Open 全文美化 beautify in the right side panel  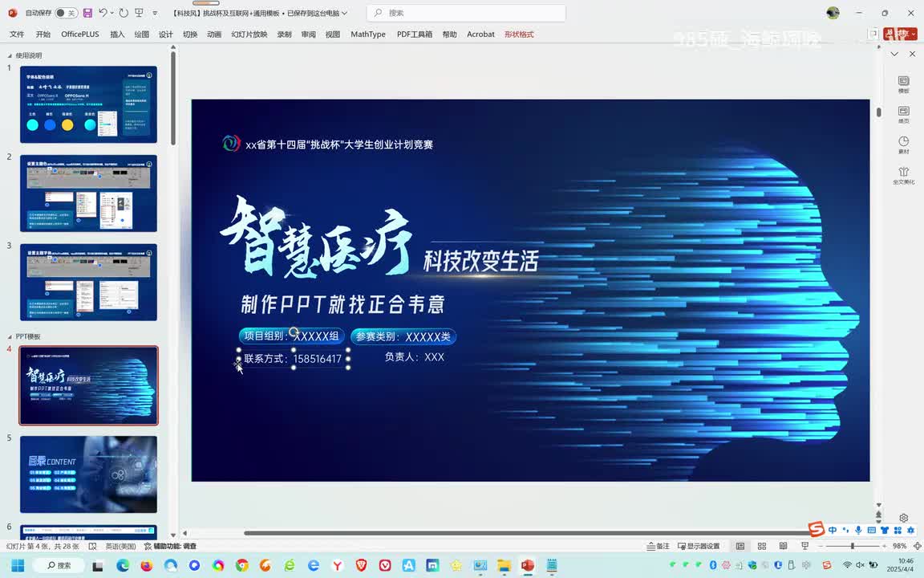[903, 176]
